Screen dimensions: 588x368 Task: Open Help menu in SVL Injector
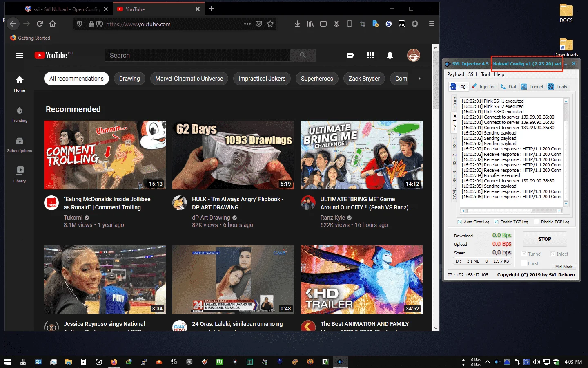[499, 74]
